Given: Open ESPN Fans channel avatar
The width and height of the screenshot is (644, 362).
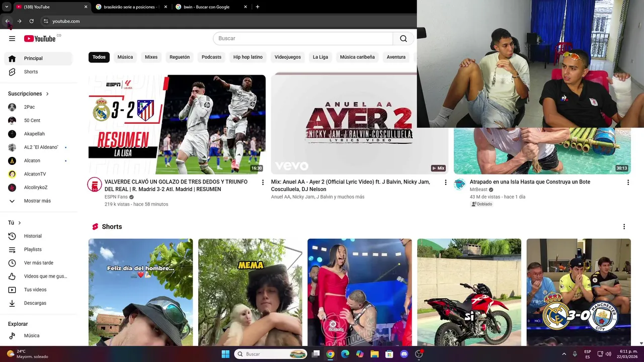Looking at the screenshot, I should tap(95, 185).
